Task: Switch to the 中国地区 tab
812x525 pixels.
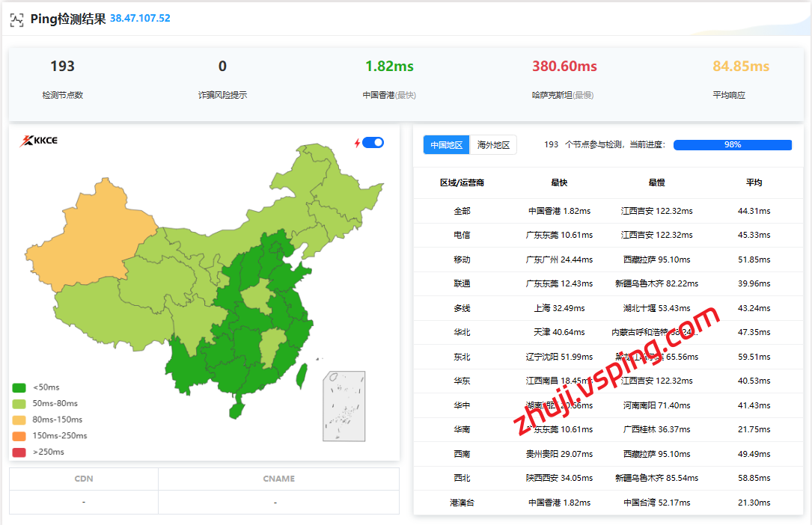Action: coord(446,145)
